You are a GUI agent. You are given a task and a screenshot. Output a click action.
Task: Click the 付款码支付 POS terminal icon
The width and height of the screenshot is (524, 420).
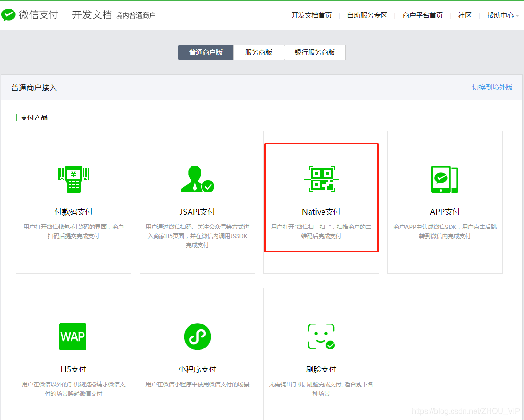(73, 179)
